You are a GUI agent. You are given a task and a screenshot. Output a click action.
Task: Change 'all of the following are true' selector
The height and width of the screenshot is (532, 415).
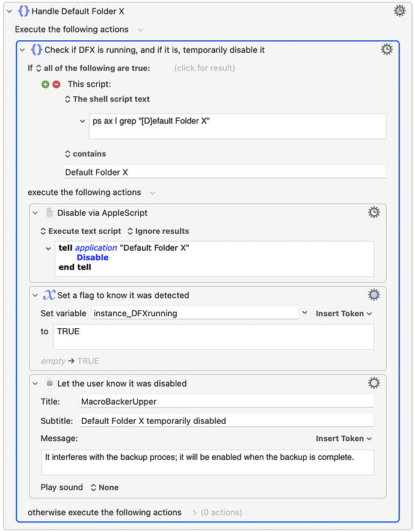93,68
